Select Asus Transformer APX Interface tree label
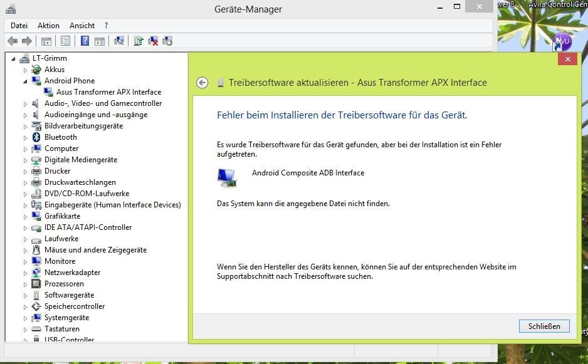 point(108,92)
